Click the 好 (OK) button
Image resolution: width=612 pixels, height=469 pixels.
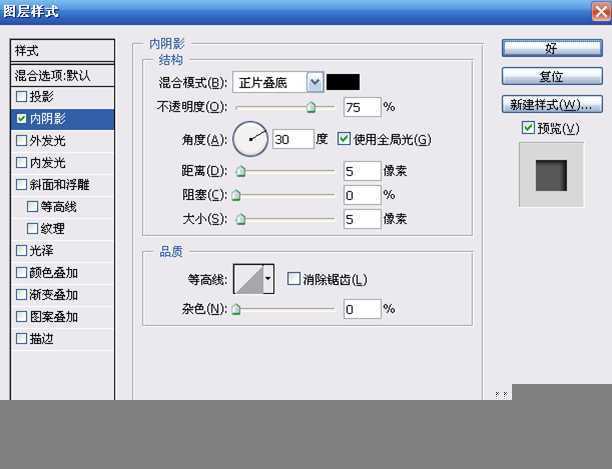point(552,48)
